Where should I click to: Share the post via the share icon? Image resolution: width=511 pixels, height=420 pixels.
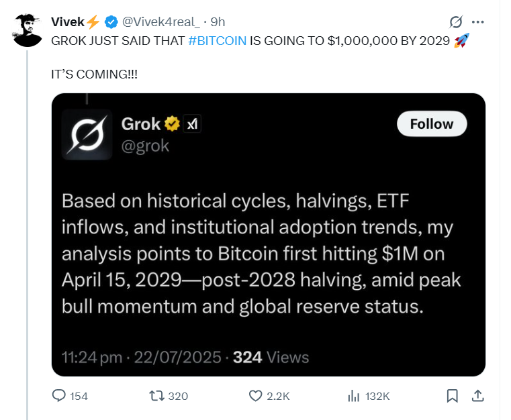(477, 396)
